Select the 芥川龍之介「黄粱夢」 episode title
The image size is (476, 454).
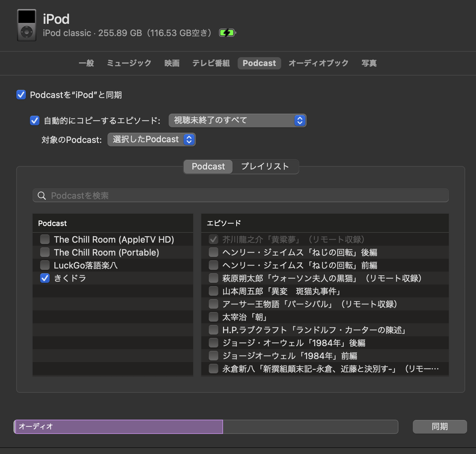coord(294,240)
